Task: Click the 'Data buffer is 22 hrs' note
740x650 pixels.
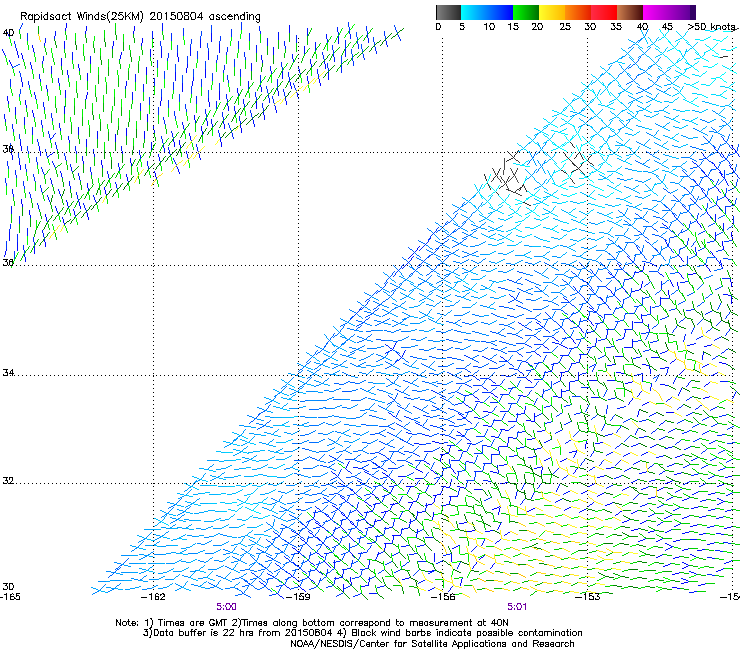Action: pyautogui.click(x=362, y=633)
